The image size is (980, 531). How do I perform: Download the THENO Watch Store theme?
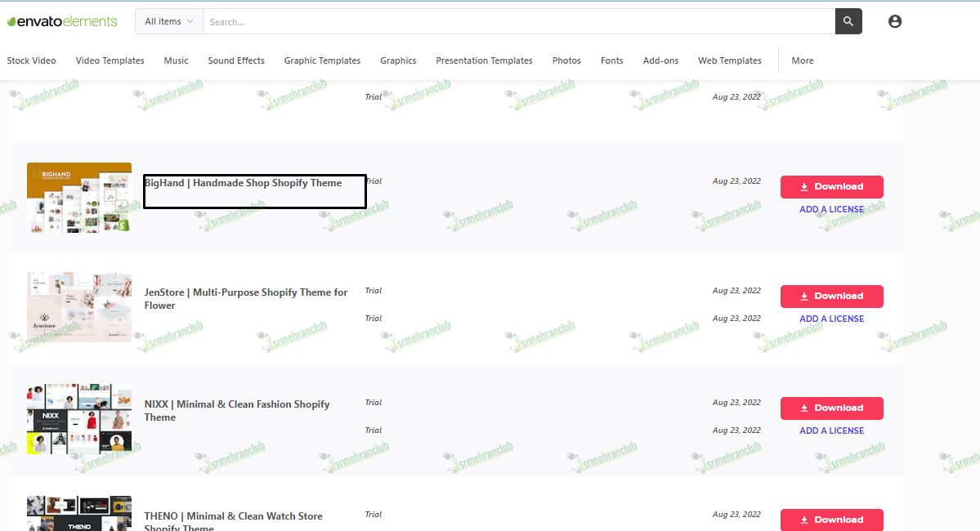pyautogui.click(x=832, y=520)
